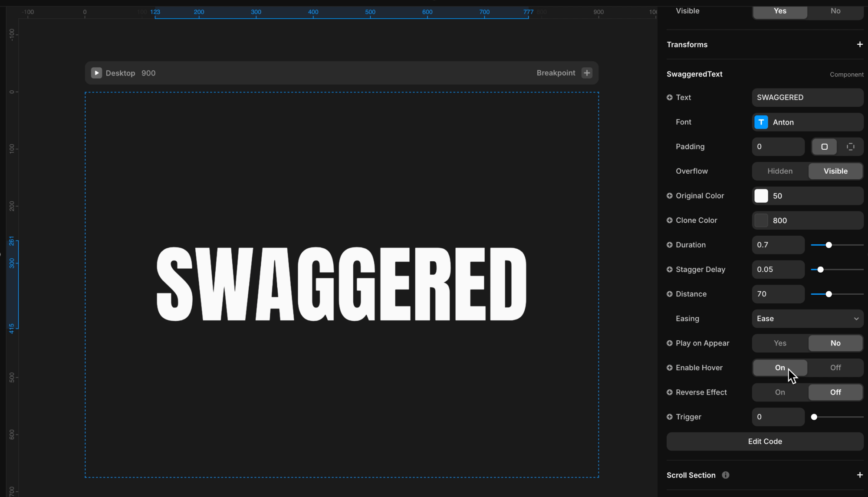Set Overflow to Hidden
This screenshot has height=497, width=868.
(x=779, y=171)
